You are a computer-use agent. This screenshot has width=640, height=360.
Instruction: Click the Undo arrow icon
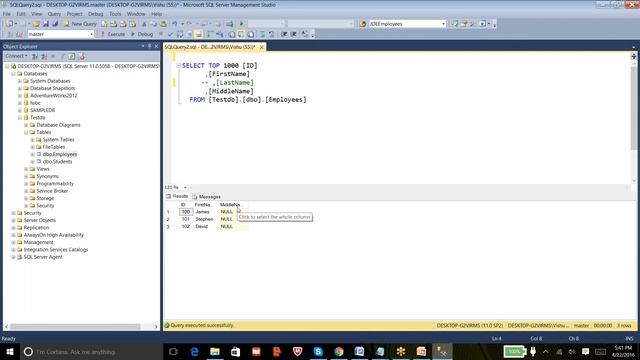click(175, 24)
